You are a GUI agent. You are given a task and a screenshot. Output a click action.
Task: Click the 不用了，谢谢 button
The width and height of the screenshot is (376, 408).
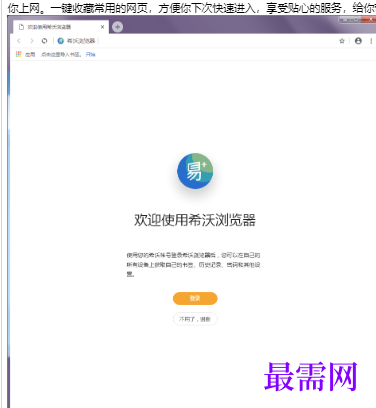[195, 319]
